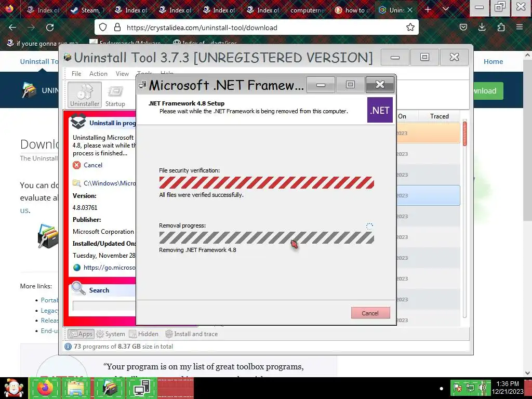The width and height of the screenshot is (532, 399).
Task: Open the C:\Windows\Micro... install folder link
Action: click(110, 183)
